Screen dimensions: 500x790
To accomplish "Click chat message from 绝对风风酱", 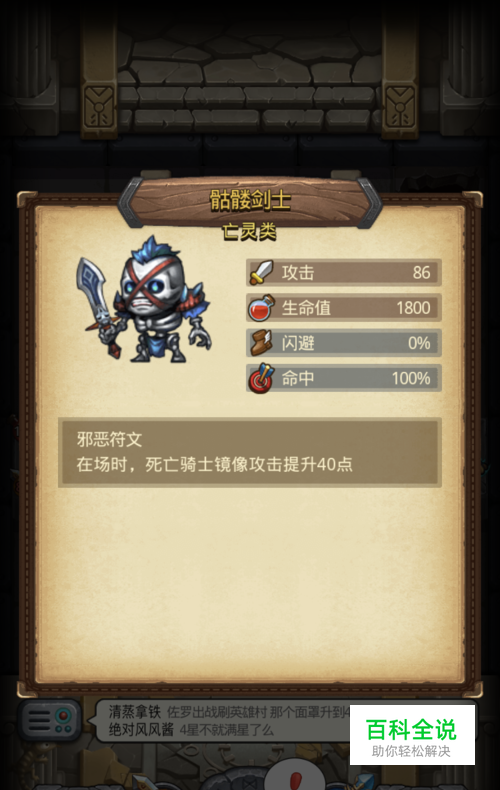I will tap(192, 730).
